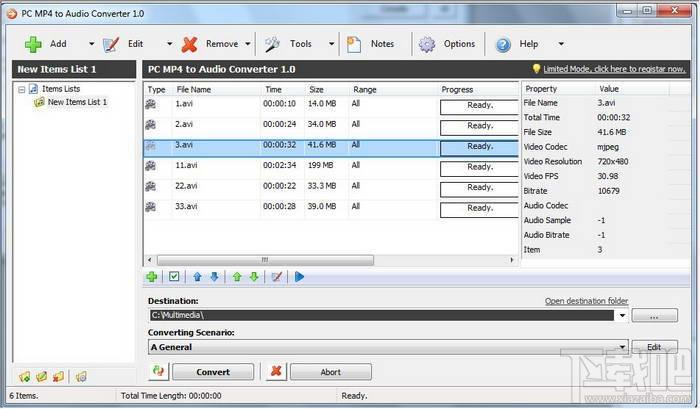Click the small edit-item pencil icon below the list
The width and height of the screenshot is (700, 409).
point(277,277)
